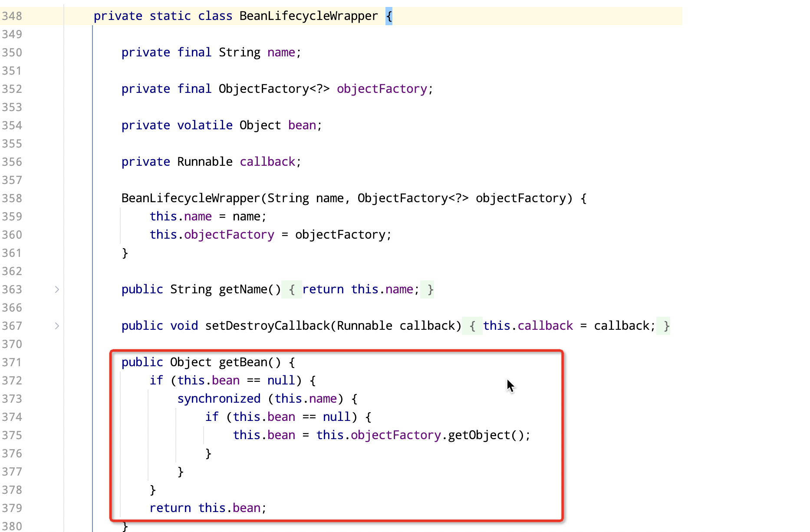Screen dimensions: 810x532
Task: Click 'objectFactory' field on line 352
Action: (382, 89)
